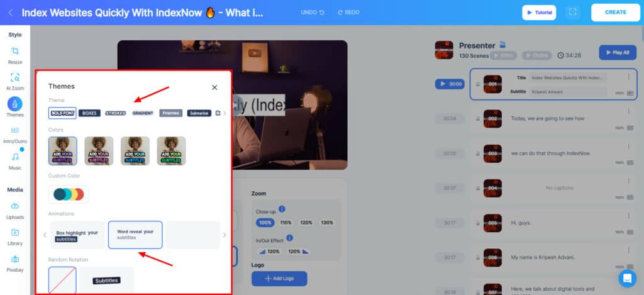This screenshot has height=295, width=644.
Task: Select the zoom-in 120% effect
Action: tap(269, 252)
